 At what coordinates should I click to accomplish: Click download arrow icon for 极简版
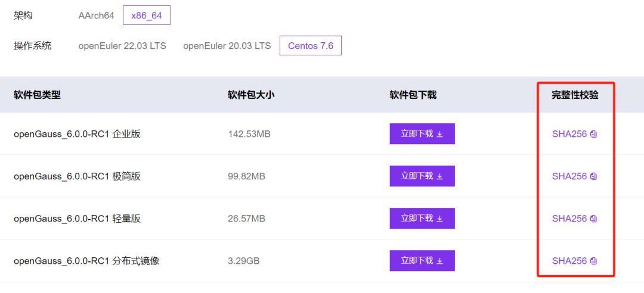tap(440, 176)
